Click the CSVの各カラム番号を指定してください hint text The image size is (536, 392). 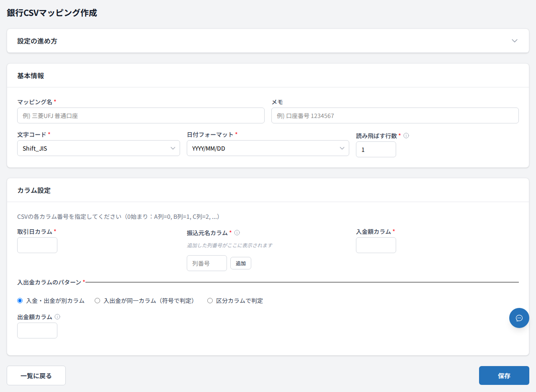point(119,217)
